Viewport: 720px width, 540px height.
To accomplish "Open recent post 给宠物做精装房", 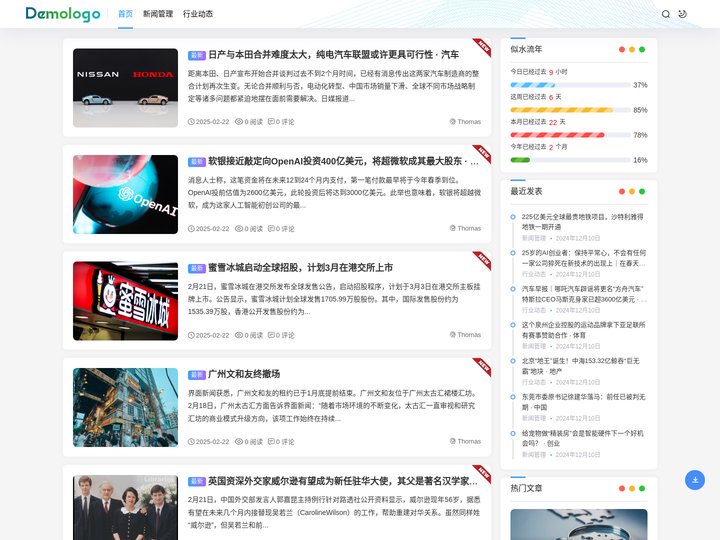I will tap(583, 438).
